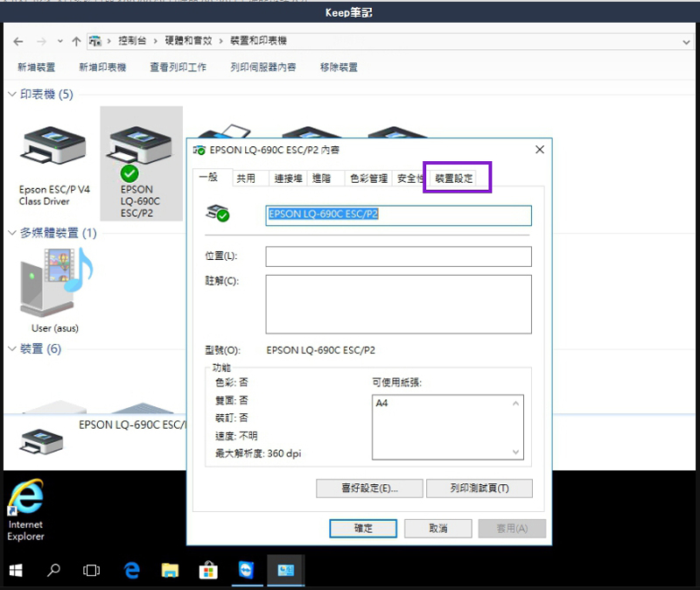Click Control Panel window on taskbar

(286, 571)
